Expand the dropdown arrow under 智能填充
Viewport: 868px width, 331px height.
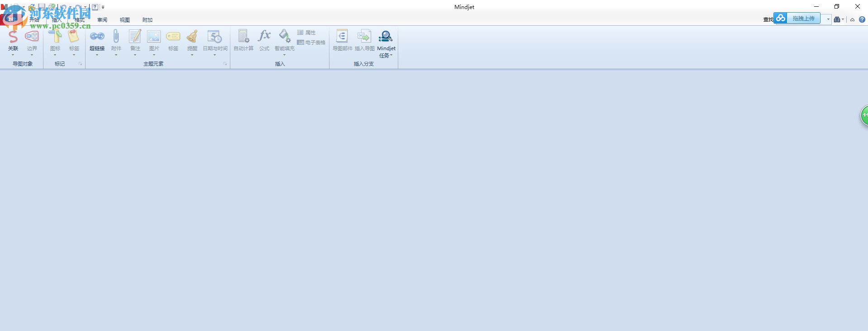[x=285, y=55]
